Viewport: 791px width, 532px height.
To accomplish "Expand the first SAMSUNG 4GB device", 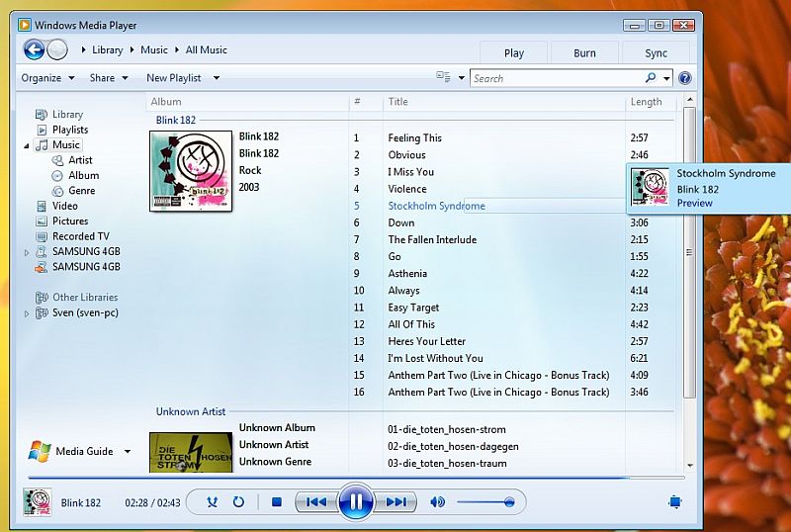I will (27, 252).
